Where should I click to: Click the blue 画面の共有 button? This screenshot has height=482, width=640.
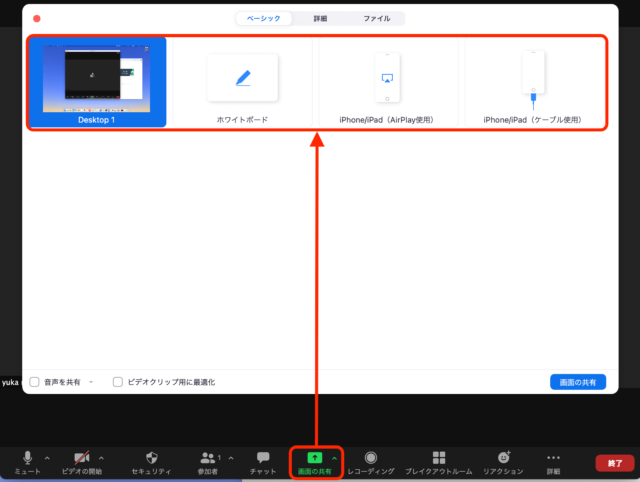click(577, 382)
